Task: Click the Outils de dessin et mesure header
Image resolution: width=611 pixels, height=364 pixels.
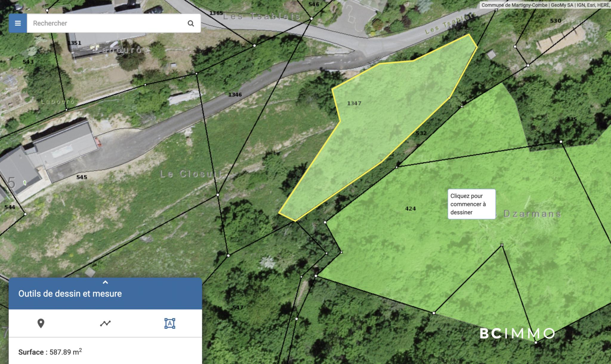Action: pos(70,294)
